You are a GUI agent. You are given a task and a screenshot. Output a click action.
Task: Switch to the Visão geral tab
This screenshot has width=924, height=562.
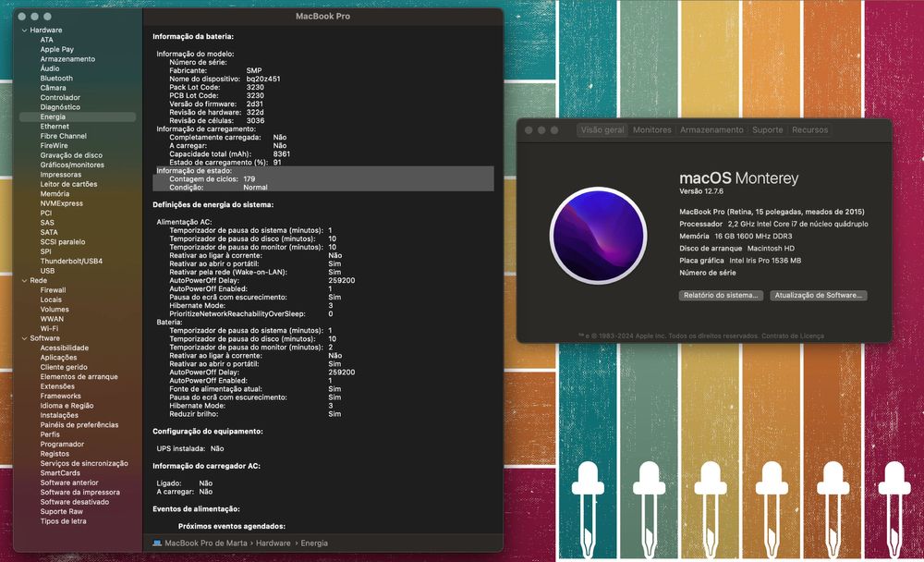pyautogui.click(x=602, y=129)
